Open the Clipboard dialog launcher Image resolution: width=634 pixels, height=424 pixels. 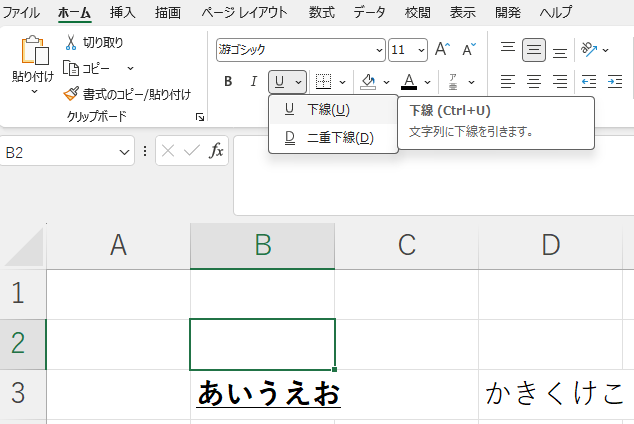point(200,117)
